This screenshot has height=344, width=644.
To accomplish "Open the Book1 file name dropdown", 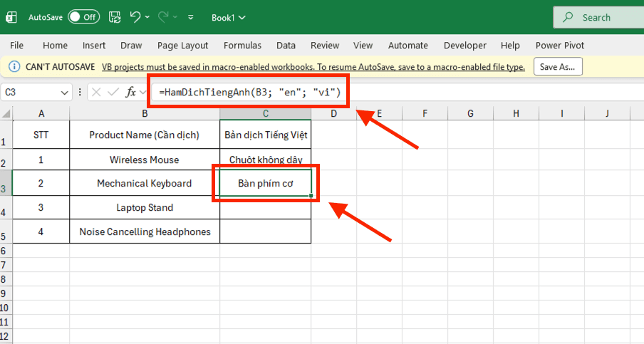I will point(229,18).
